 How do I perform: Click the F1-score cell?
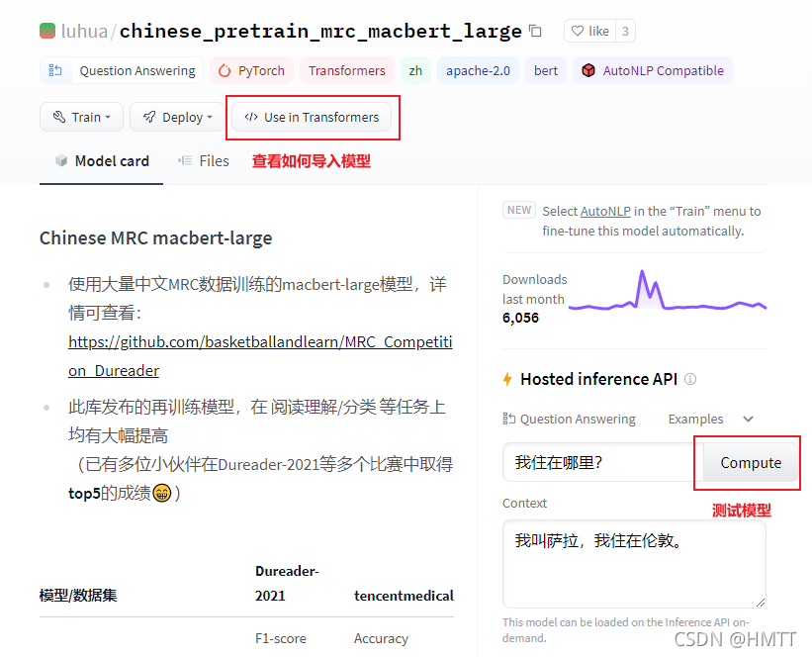coord(281,638)
